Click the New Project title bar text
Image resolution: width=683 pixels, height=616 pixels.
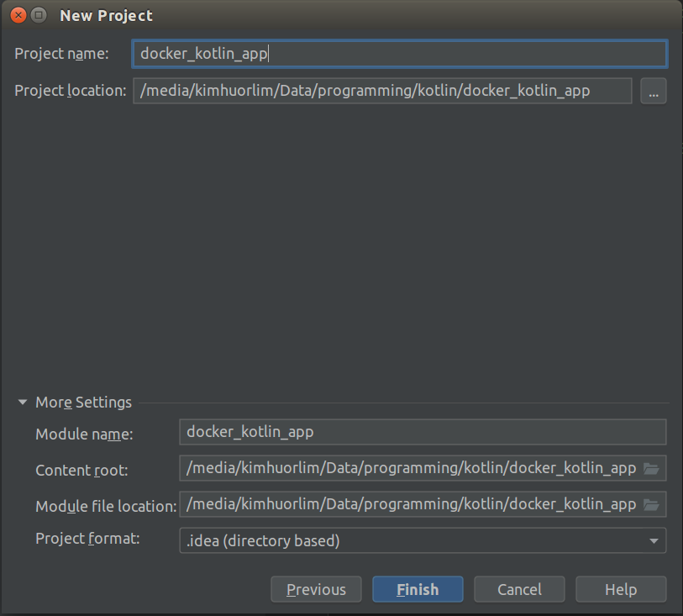pyautogui.click(x=107, y=15)
